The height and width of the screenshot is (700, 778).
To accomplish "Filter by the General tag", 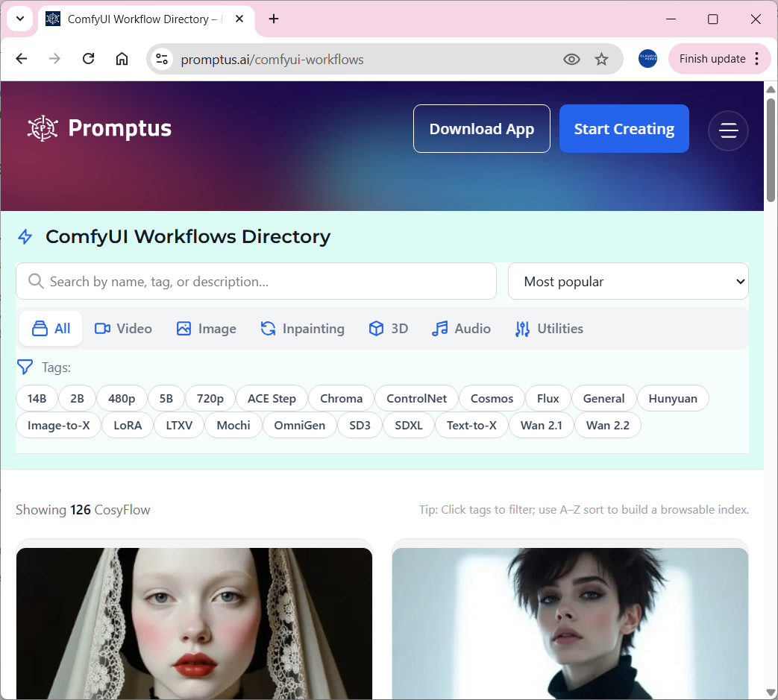I will click(x=604, y=398).
